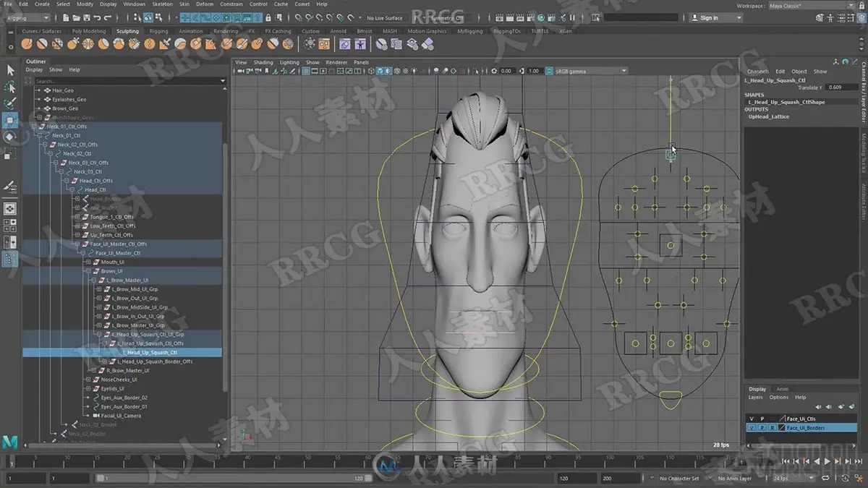Toggle the viewport color management icon
Viewport: 868px width, 488px height.
coord(549,71)
